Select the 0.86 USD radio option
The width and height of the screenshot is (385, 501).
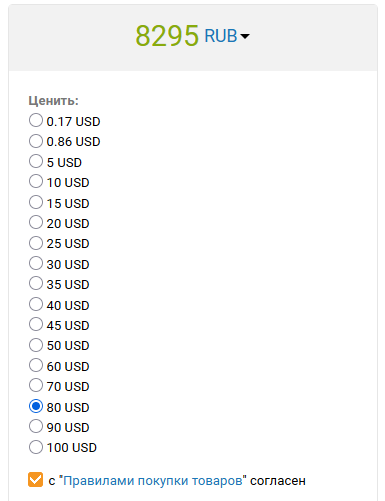36,141
